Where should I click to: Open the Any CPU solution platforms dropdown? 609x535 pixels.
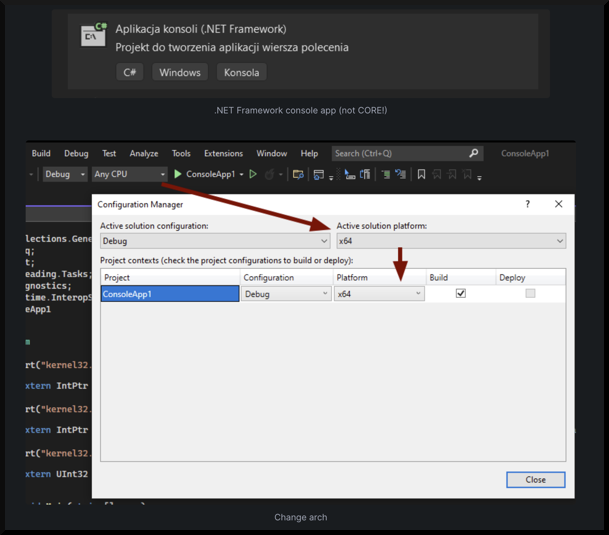[x=130, y=174]
